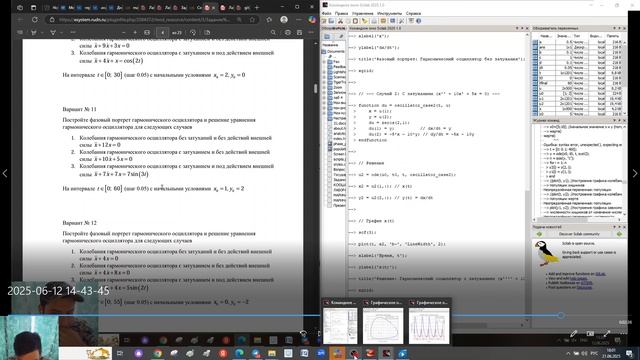Open search magnifier in PDF toolbar
Screen dimensions: 640x360
click(273, 32)
